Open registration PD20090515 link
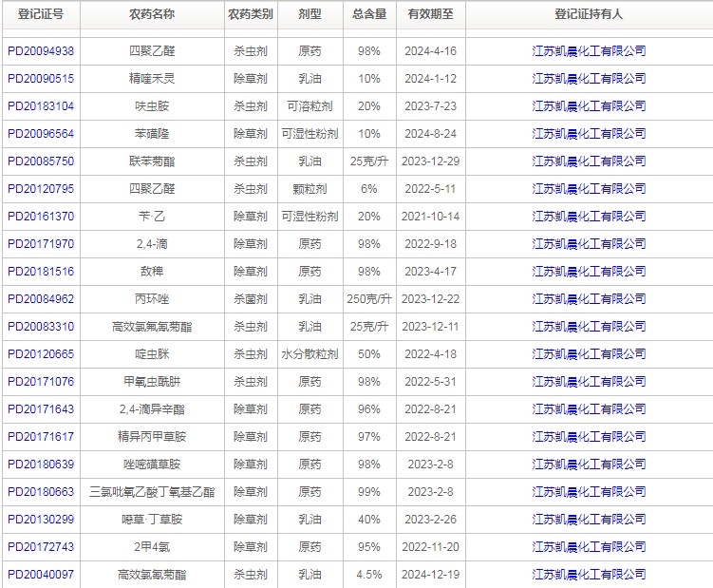This screenshot has height=588, width=713. 41,79
